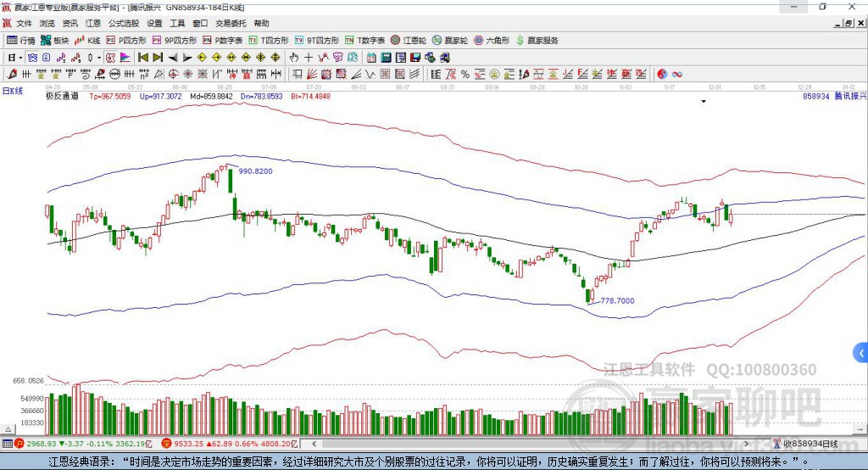Open the 窗口 menu
The image size is (868, 470).
point(200,23)
